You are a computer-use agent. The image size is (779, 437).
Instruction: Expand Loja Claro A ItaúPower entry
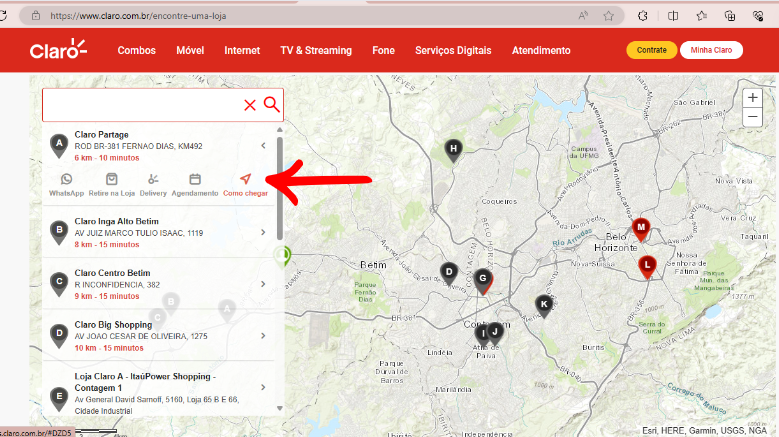point(263,387)
